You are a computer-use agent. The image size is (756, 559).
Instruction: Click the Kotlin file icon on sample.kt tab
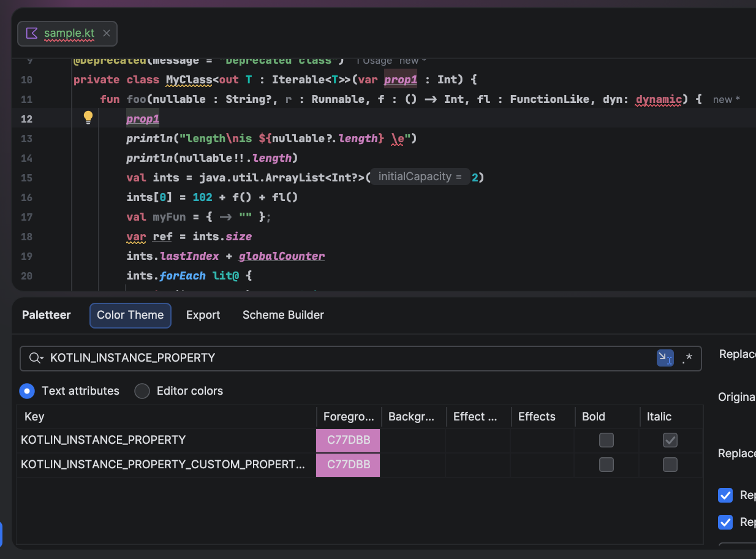click(x=32, y=33)
